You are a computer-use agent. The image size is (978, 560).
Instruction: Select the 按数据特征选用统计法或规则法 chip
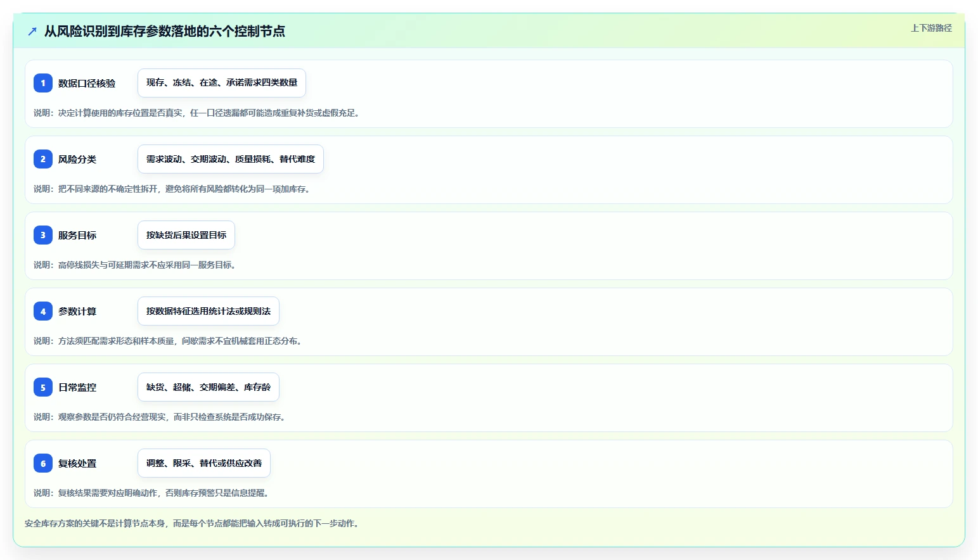(209, 311)
